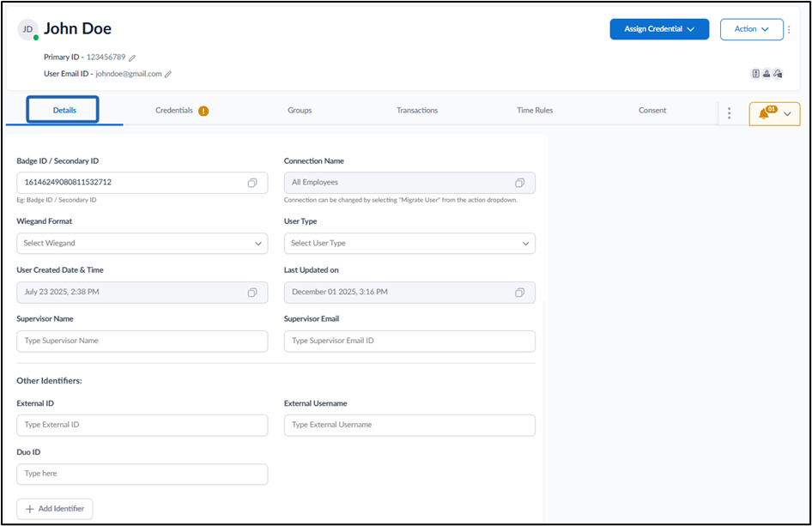Click the External ID input field
This screenshot has height=526, width=812.
142,425
